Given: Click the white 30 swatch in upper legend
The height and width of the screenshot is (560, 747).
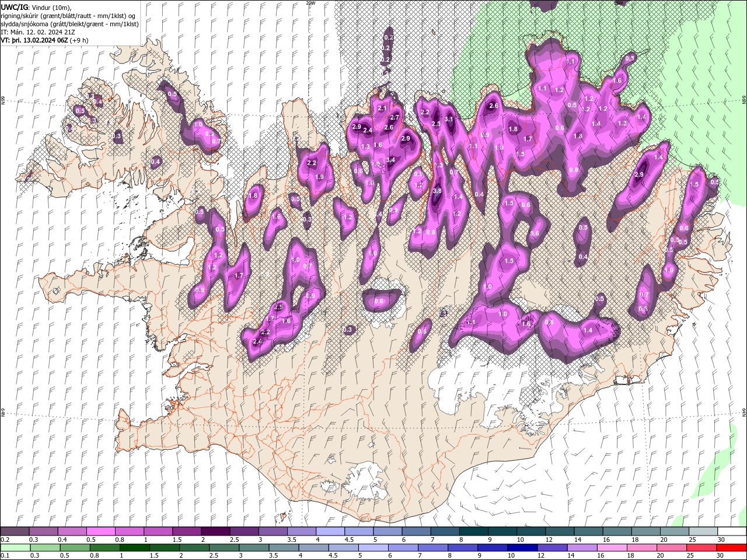Looking at the screenshot, I should [732, 531].
